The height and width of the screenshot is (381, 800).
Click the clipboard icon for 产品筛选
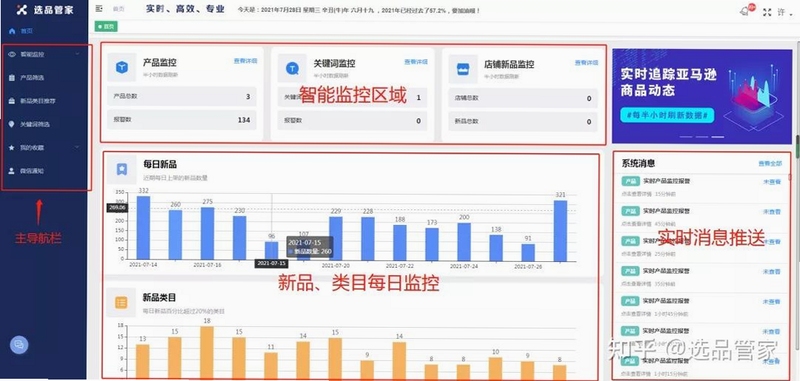click(x=12, y=78)
